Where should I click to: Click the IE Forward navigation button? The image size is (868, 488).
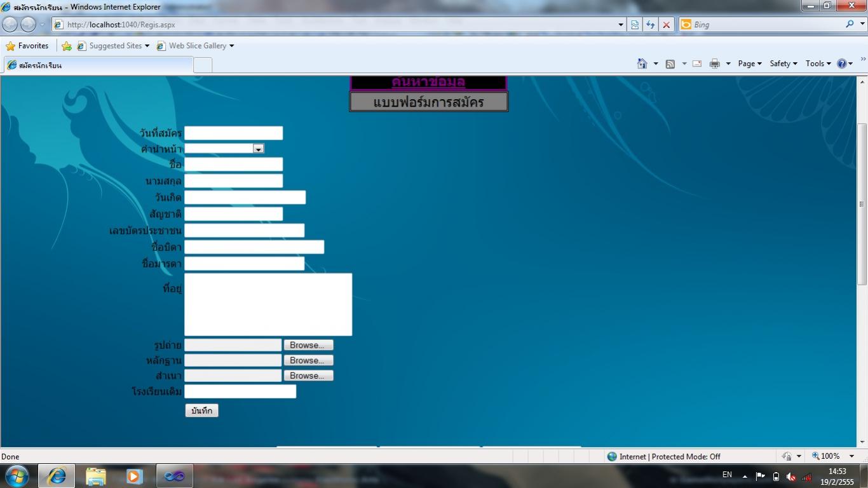[x=28, y=25]
